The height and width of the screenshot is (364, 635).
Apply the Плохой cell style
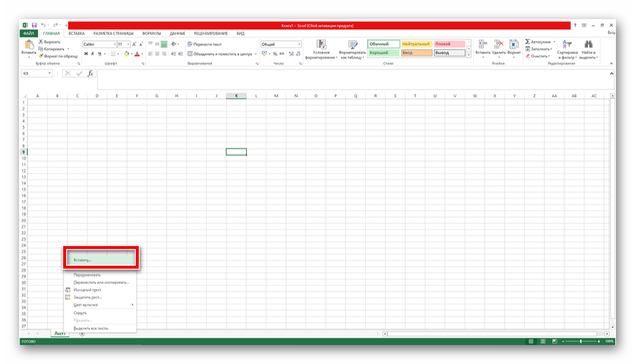(x=450, y=43)
